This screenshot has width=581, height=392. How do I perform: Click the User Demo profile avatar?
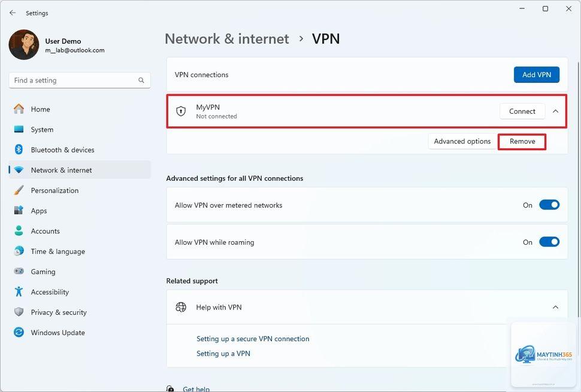coord(24,45)
